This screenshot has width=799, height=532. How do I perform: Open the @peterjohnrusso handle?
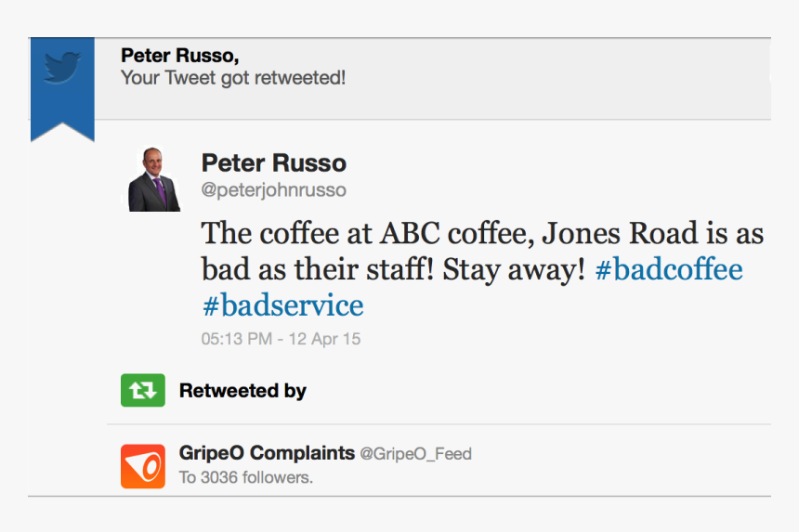pos(273,190)
